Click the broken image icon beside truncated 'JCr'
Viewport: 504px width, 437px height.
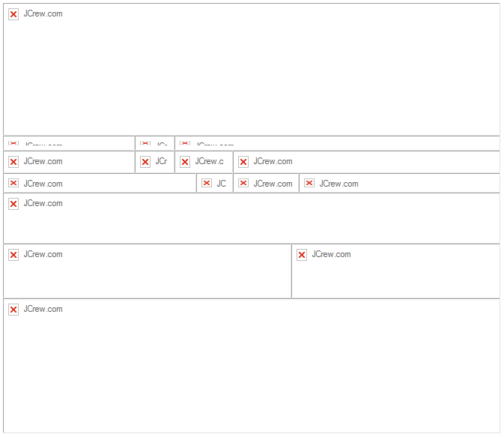(x=145, y=162)
